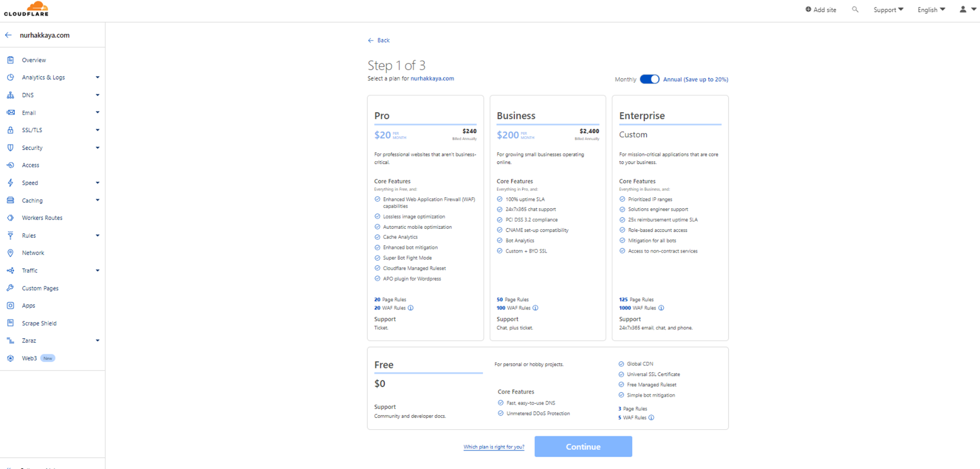Click the Back link above Step 1
This screenshot has width=980, height=469.
378,40
